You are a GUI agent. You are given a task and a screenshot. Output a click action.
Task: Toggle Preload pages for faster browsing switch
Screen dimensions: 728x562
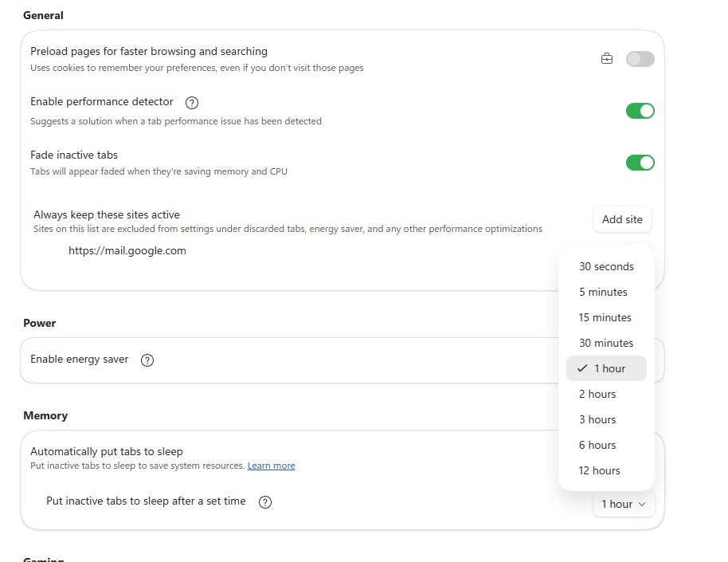[x=640, y=59]
